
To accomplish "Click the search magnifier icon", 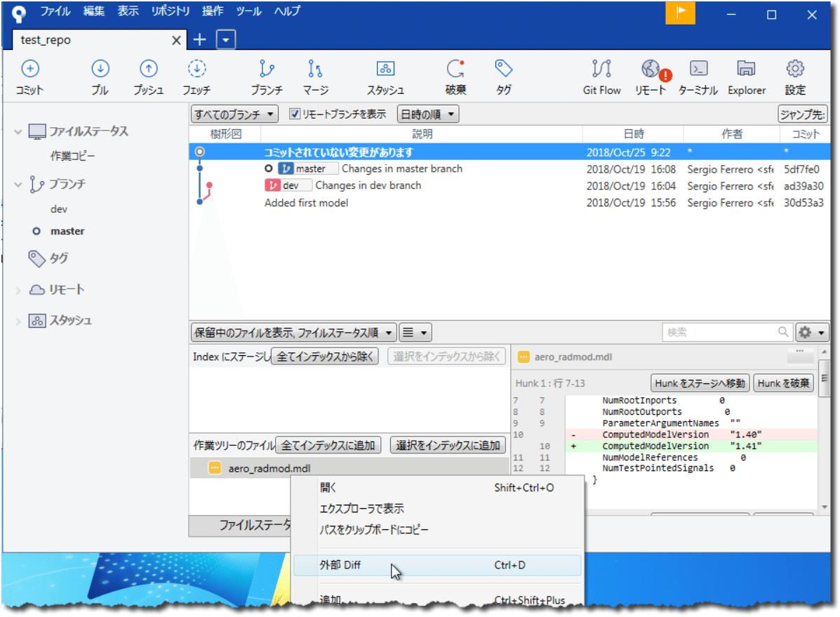I will click(782, 332).
